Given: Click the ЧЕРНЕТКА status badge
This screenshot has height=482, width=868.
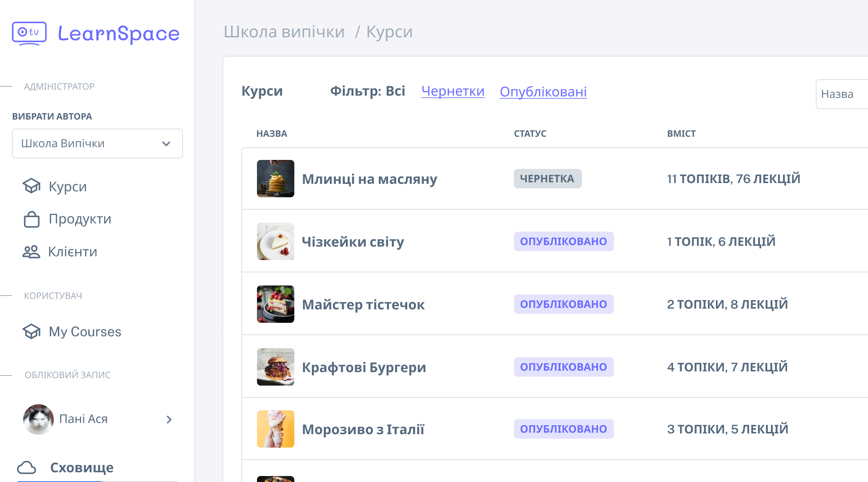Looking at the screenshot, I should (547, 179).
